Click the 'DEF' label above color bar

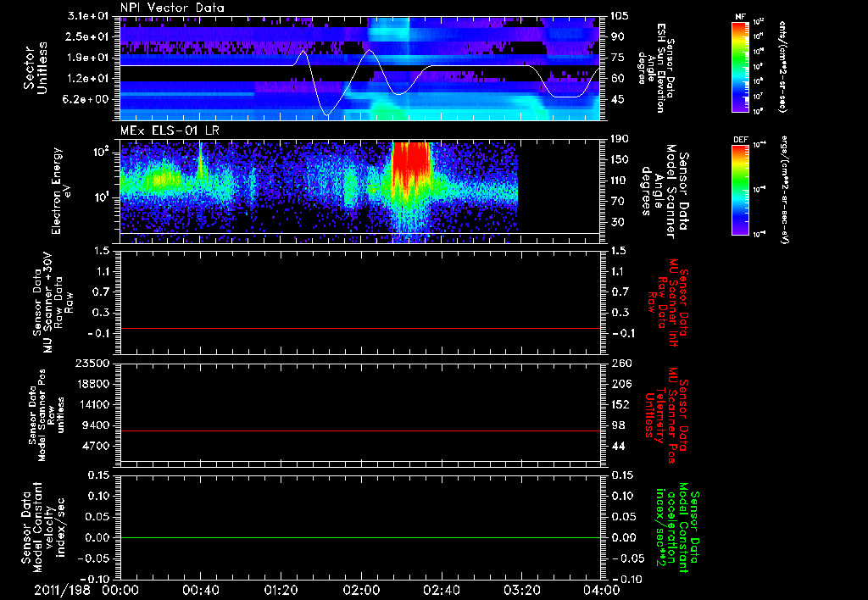click(741, 140)
